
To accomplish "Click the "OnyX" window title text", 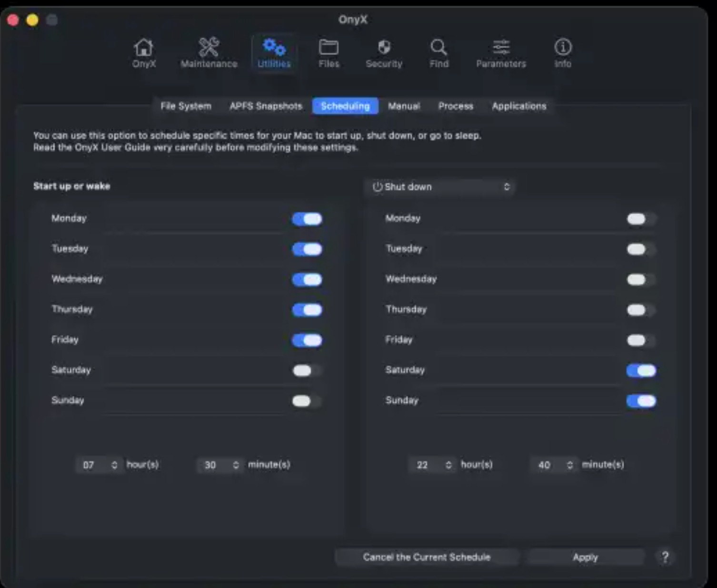I will (353, 20).
